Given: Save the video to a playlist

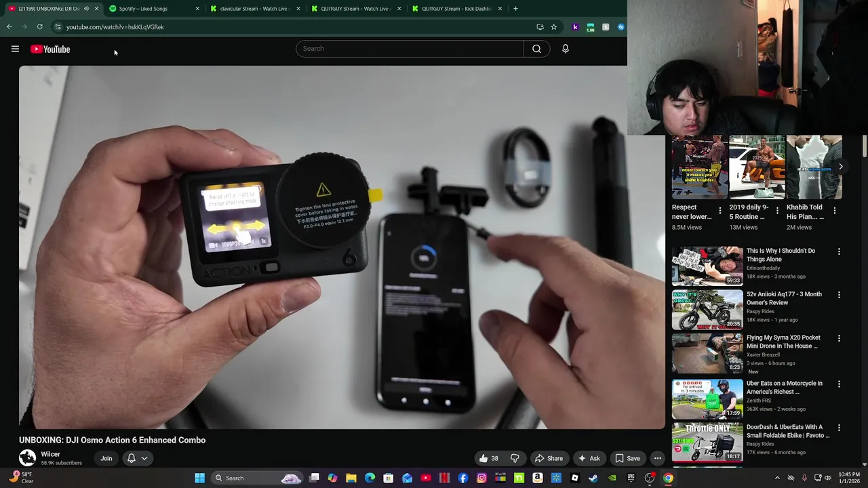Looking at the screenshot, I should [x=627, y=458].
